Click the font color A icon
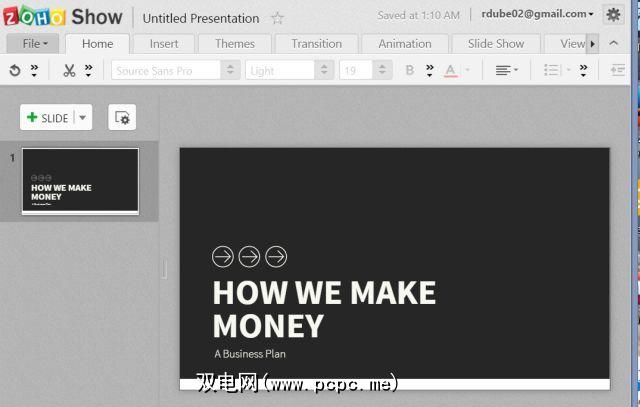640x407 pixels. point(451,71)
